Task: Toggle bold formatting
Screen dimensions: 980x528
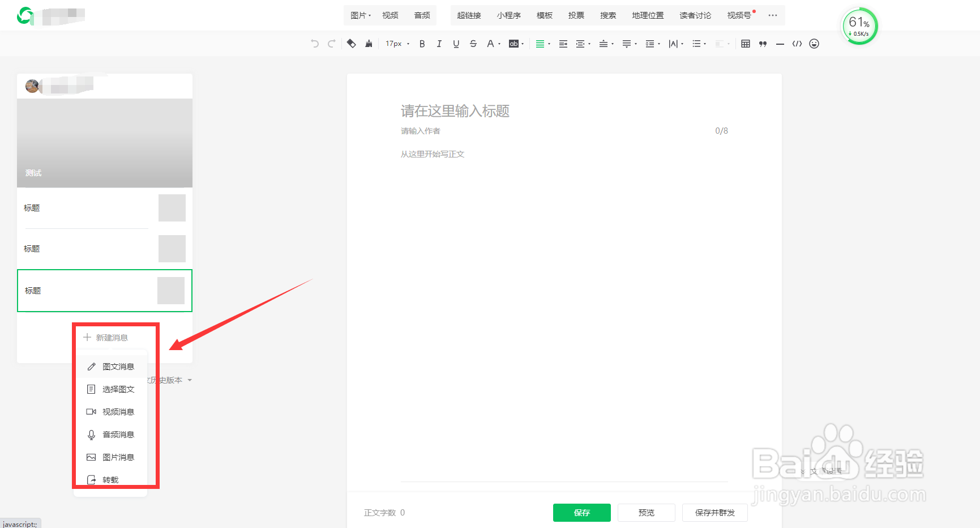Action: (422, 43)
